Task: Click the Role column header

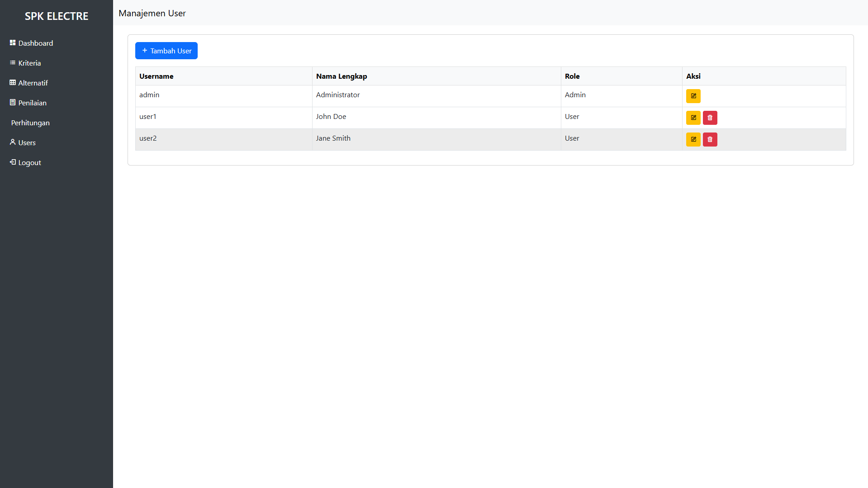Action: (x=621, y=76)
